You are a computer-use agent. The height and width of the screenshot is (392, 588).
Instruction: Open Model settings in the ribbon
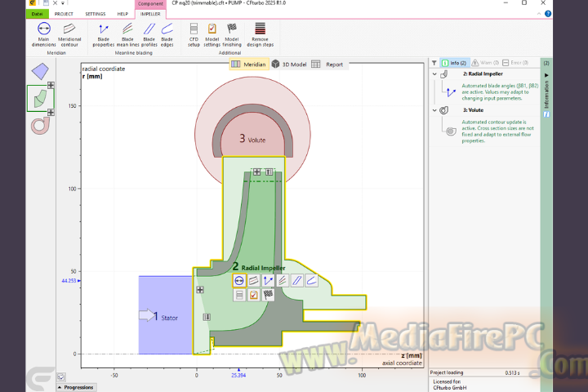212,34
